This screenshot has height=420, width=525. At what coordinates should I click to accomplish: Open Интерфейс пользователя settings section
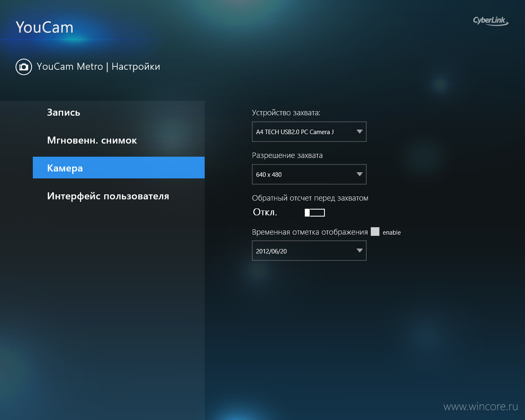(x=119, y=196)
